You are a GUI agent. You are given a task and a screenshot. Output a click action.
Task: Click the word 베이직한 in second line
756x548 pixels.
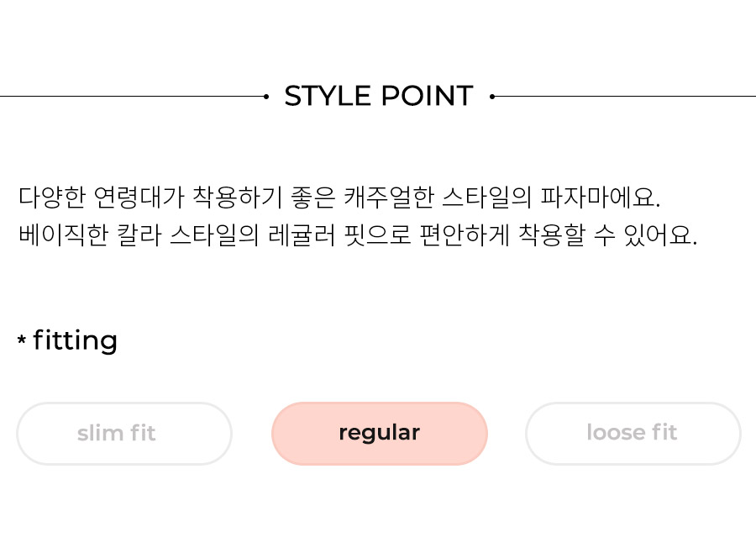(x=64, y=235)
